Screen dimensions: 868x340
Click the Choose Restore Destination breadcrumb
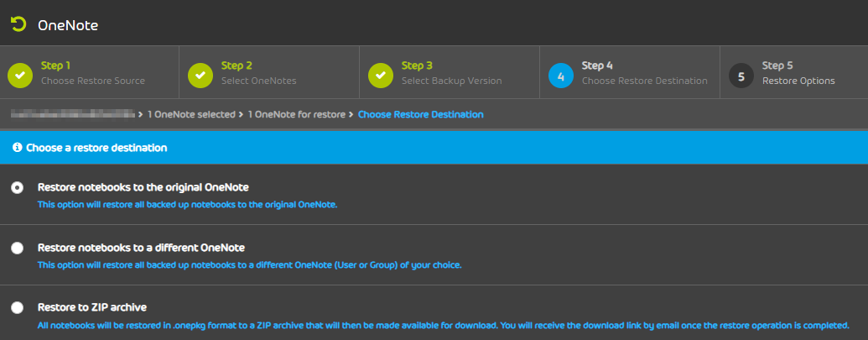click(420, 114)
